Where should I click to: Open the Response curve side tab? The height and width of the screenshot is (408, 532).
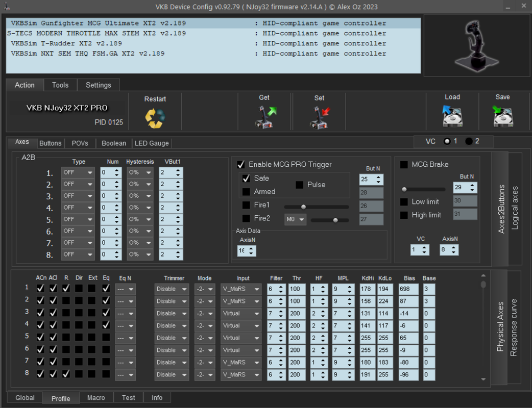click(514, 327)
